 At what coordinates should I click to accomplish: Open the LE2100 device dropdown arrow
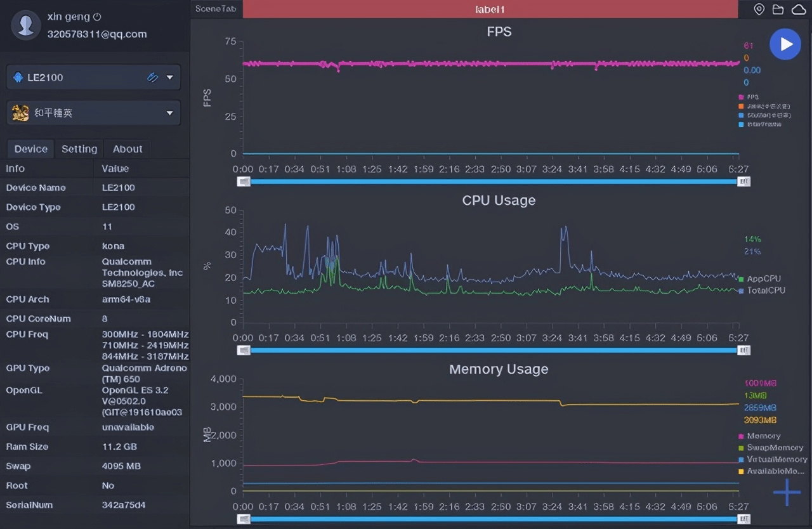169,77
